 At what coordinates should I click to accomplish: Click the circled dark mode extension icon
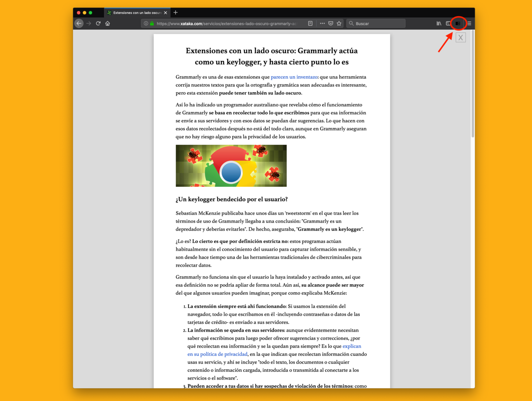pyautogui.click(x=458, y=23)
